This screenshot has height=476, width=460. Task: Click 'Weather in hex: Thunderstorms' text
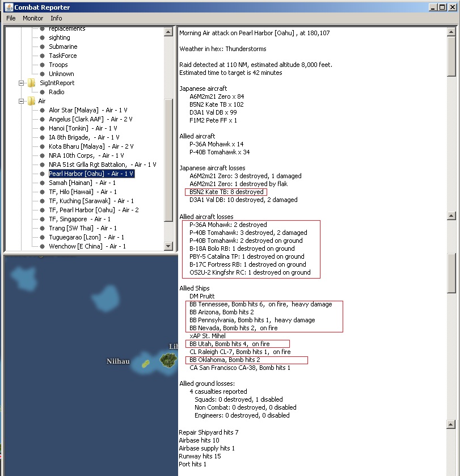point(223,49)
